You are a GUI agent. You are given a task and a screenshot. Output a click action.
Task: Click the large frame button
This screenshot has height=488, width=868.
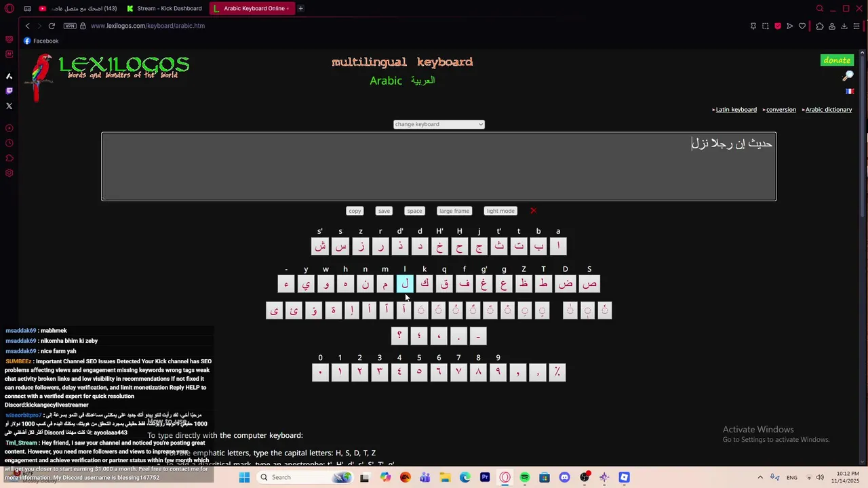tap(454, 211)
